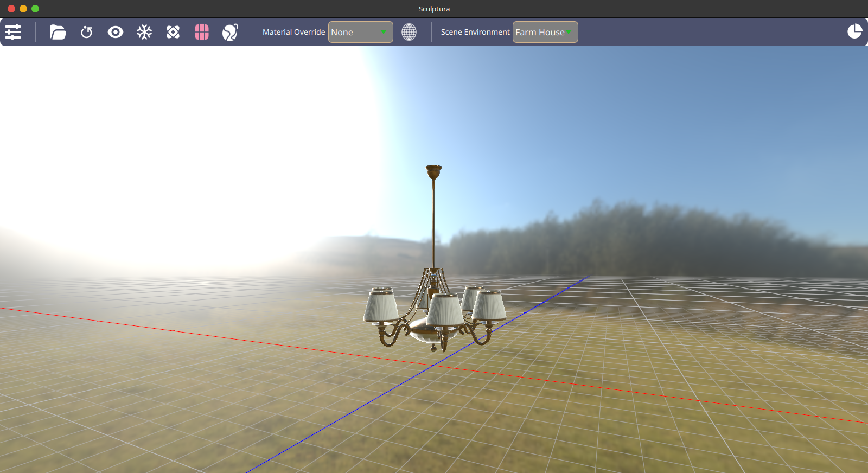
Task: Open the settings sliders panel
Action: pos(13,32)
